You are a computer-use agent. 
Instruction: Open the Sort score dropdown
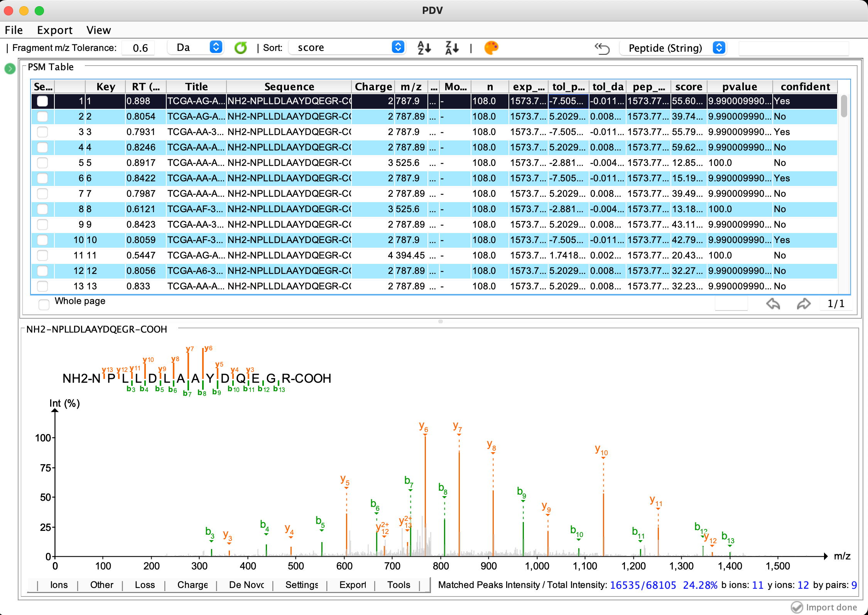[347, 47]
